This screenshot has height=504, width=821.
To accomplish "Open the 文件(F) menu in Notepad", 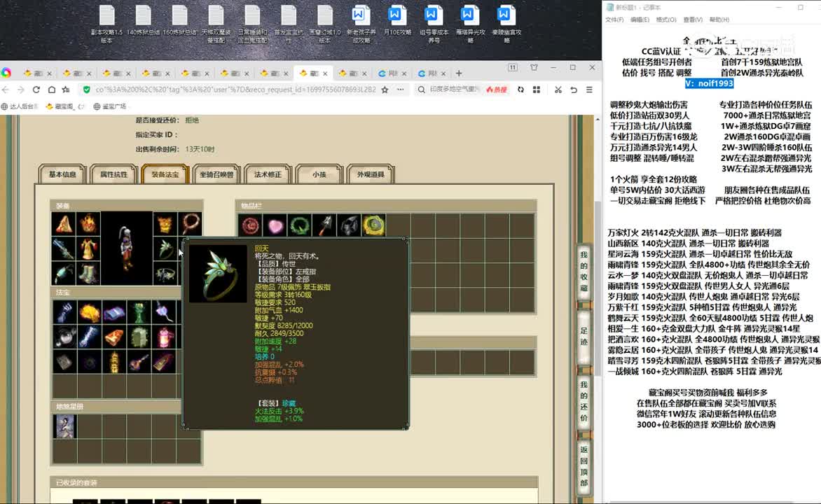I will [x=614, y=20].
